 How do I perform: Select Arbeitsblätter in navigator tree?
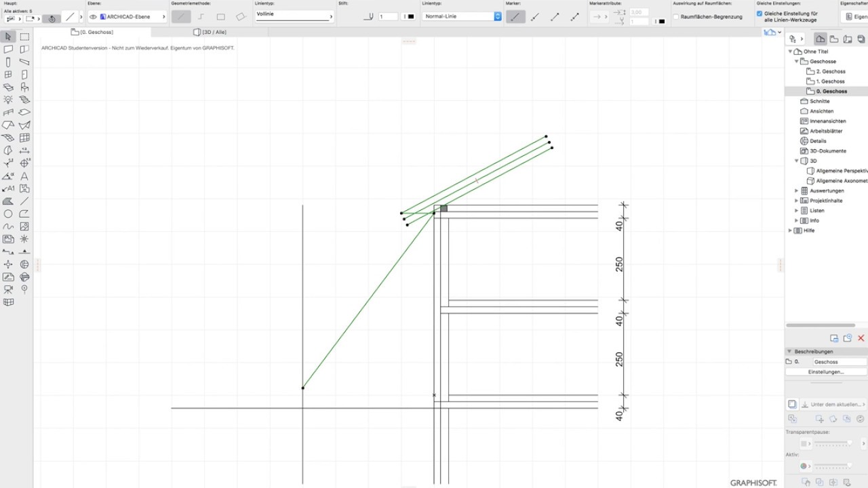coord(822,131)
